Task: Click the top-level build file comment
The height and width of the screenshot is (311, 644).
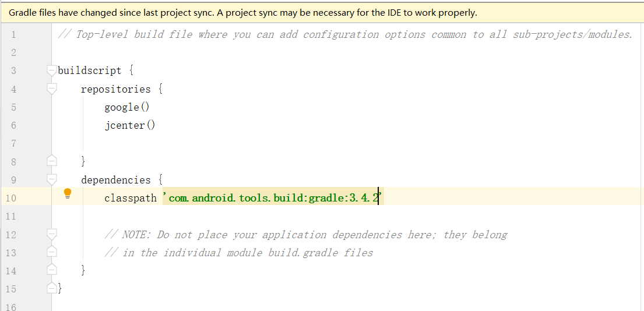Action: (345, 34)
